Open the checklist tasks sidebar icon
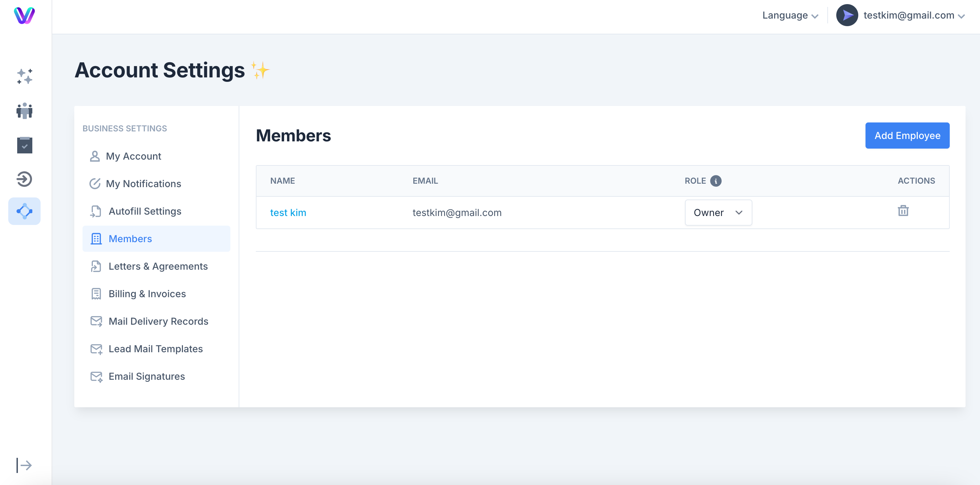 [x=24, y=145]
